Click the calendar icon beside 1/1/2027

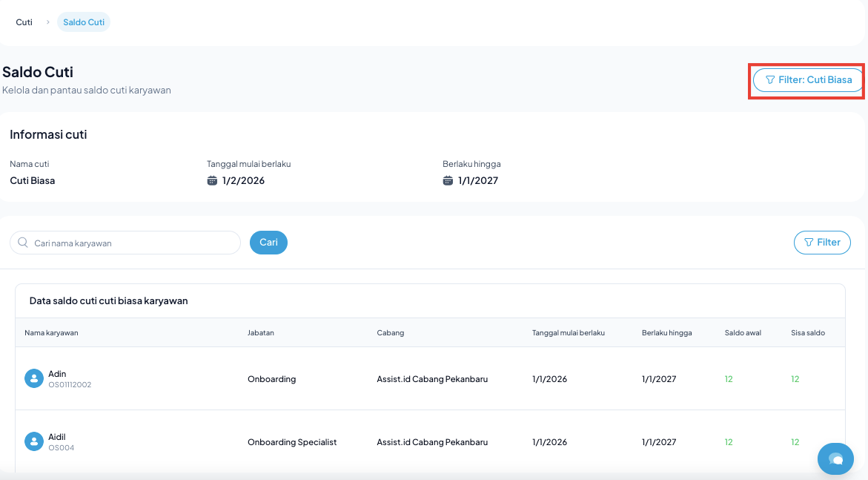448,180
